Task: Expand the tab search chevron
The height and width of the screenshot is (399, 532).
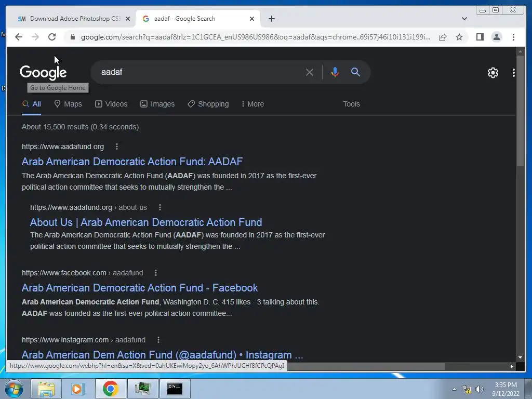Action: click(x=464, y=19)
